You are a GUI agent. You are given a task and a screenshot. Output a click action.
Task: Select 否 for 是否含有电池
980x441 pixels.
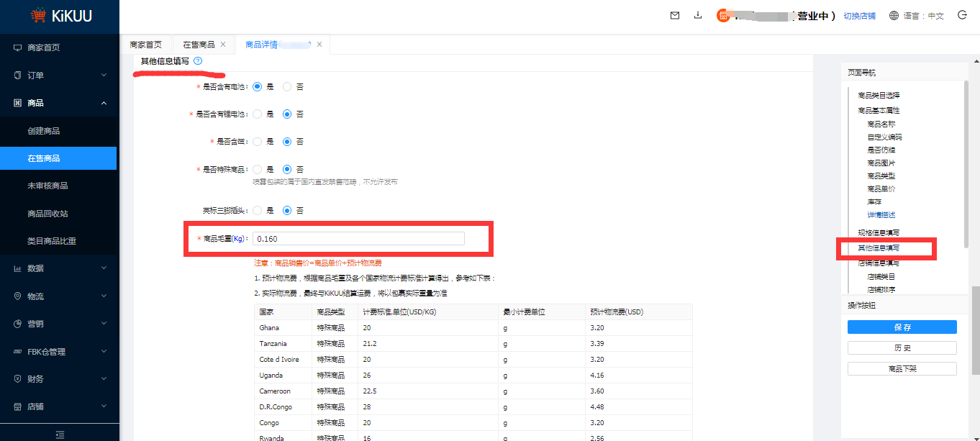[287, 86]
